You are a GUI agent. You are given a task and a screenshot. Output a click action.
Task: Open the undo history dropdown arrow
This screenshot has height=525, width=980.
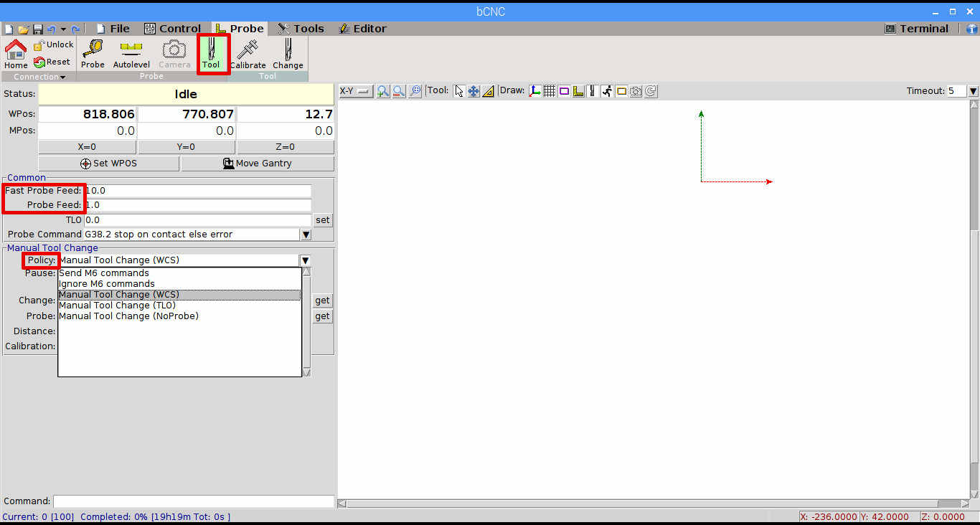click(x=63, y=29)
